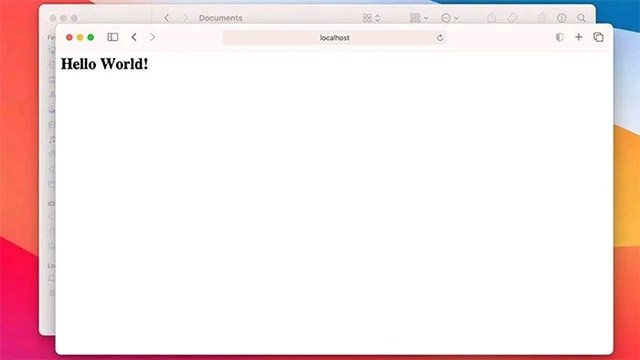Viewport: 640px width, 360px height.
Task: Click the Documents title in Finder
Action: pos(220,18)
